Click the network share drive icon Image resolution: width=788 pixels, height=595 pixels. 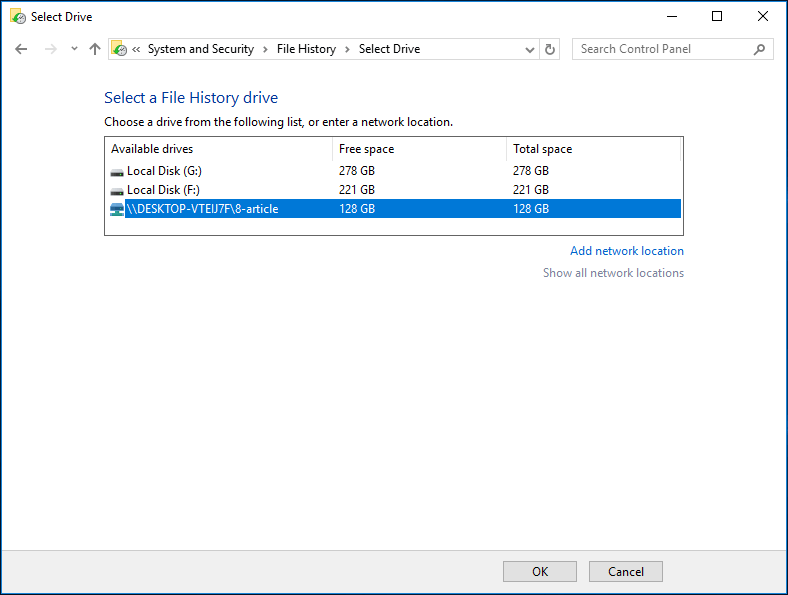pos(117,210)
